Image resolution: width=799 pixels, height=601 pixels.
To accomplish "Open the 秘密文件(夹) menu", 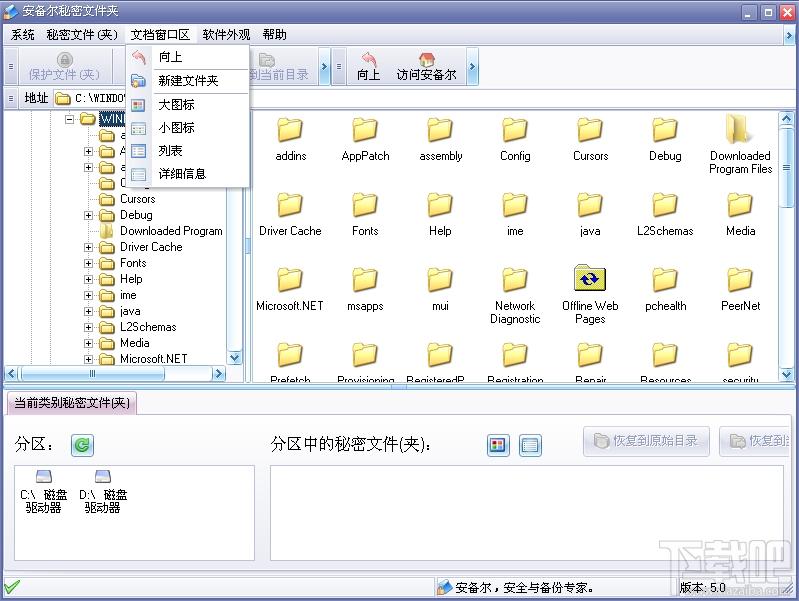I will [x=82, y=35].
